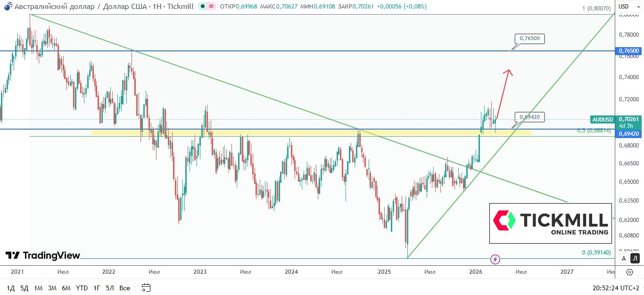Show the full history with Все
The image size is (644, 295).
(124, 287)
